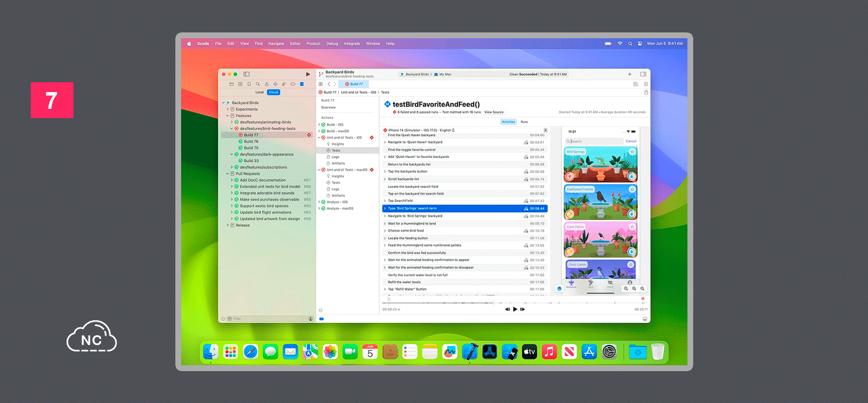
Task: Toggle the inspector panel on right
Action: pos(643,74)
